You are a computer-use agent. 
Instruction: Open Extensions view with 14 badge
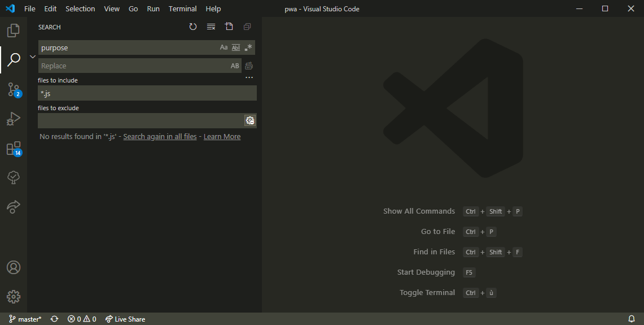pyautogui.click(x=13, y=149)
